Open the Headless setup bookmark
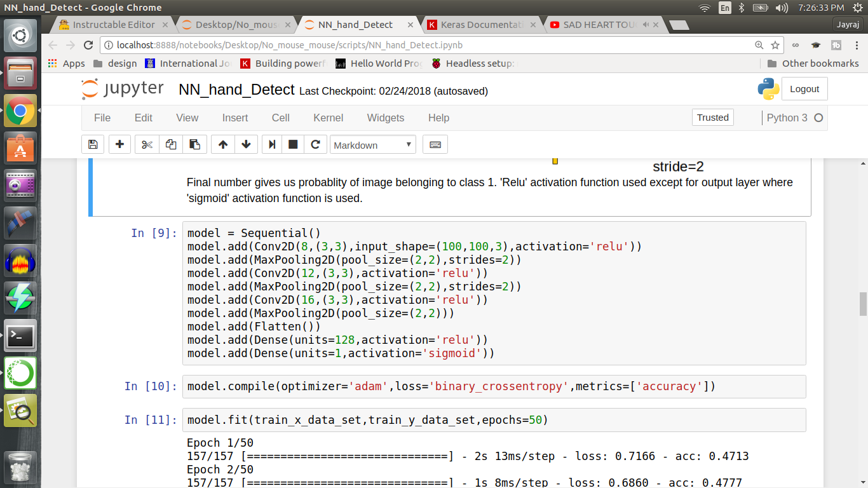This screenshot has height=488, width=868. 475,64
